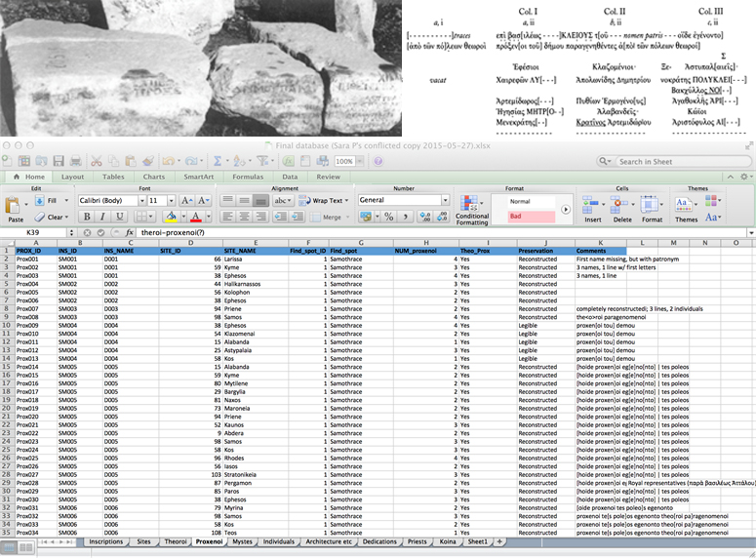Click the Format Painter brush icon
This screenshot has height=559, width=756.
[148, 161]
